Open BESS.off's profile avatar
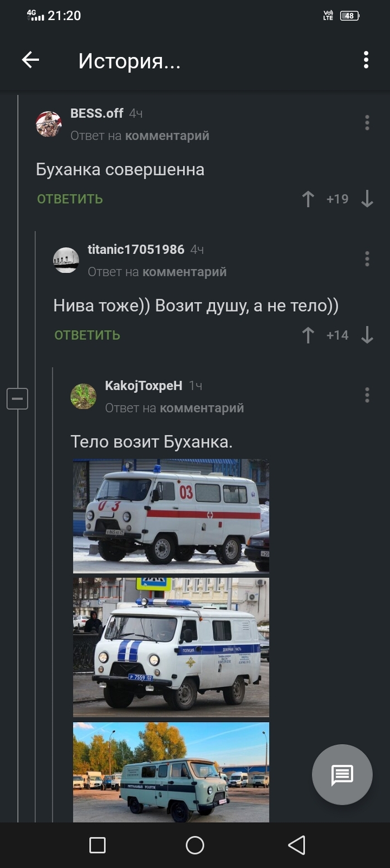Viewport: 390px width, 868px height. (48, 124)
